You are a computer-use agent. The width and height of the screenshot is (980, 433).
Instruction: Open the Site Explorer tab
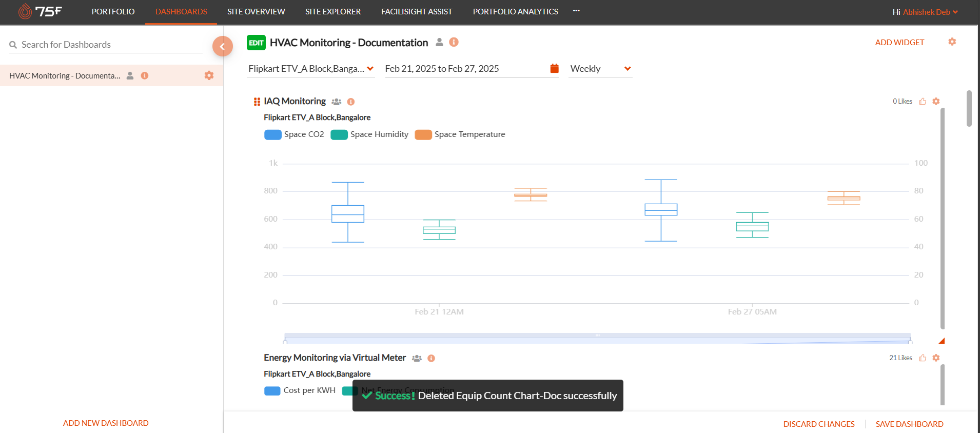tap(333, 11)
